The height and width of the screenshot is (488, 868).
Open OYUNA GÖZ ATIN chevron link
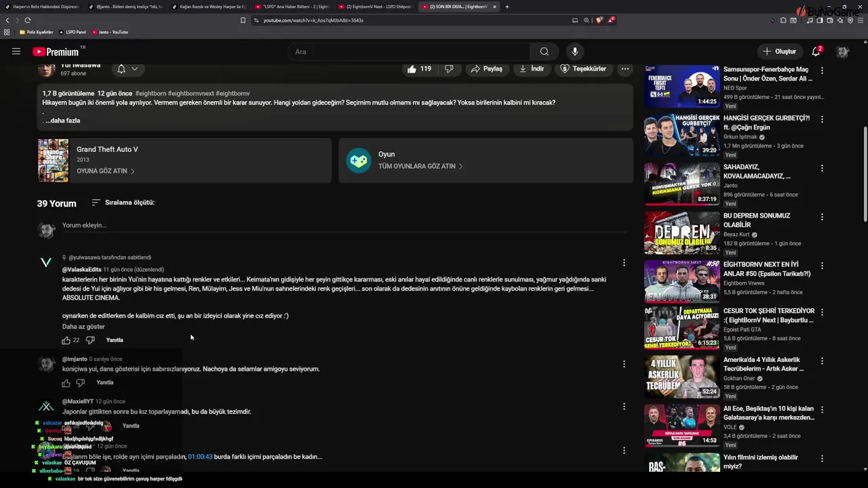[x=106, y=171]
